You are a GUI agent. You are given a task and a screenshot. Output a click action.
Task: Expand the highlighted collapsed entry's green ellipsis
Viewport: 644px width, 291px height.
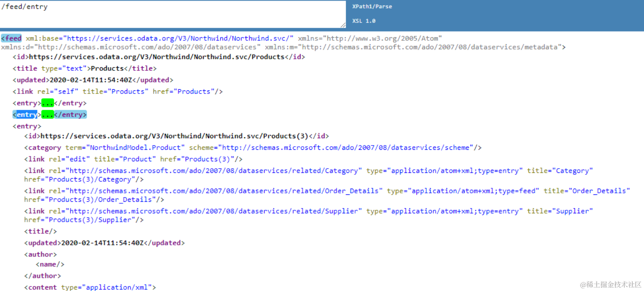tap(48, 115)
